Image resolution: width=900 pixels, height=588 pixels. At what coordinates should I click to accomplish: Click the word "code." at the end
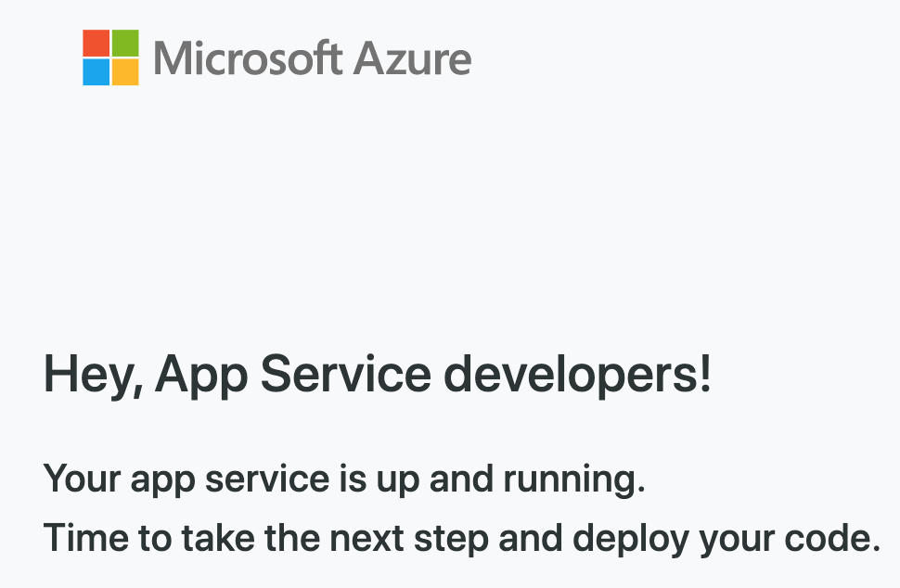841,538
